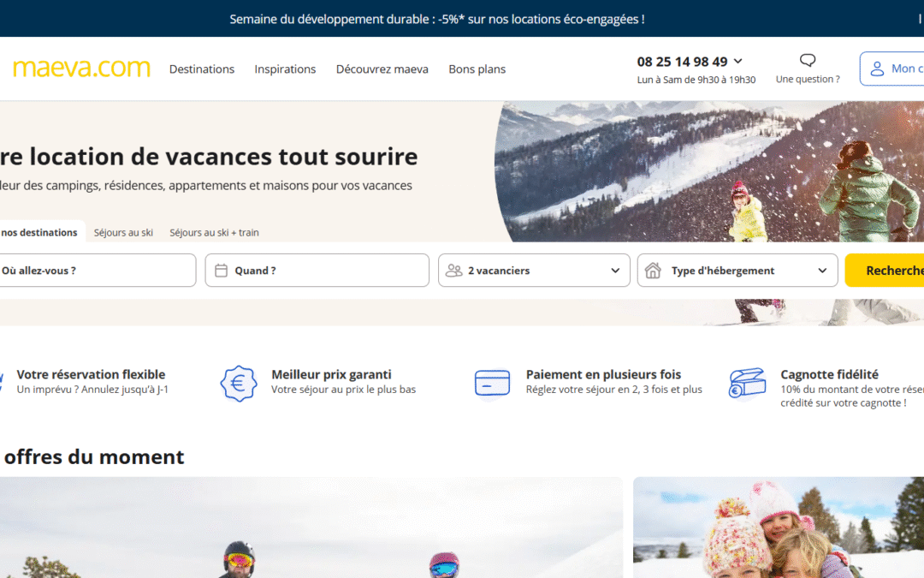This screenshot has height=578, width=924.
Task: Click the credit card payment icon
Action: (x=492, y=383)
